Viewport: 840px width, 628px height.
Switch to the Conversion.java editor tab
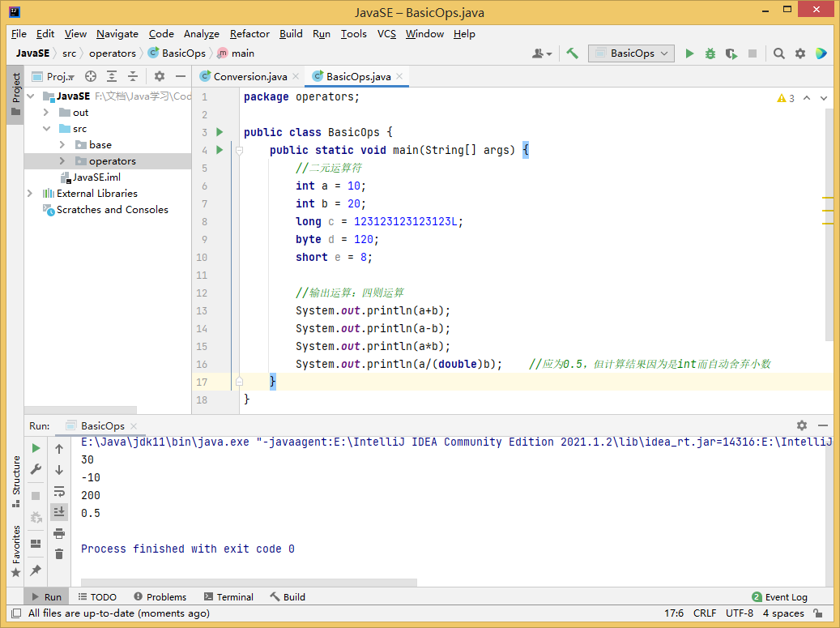tap(249, 76)
